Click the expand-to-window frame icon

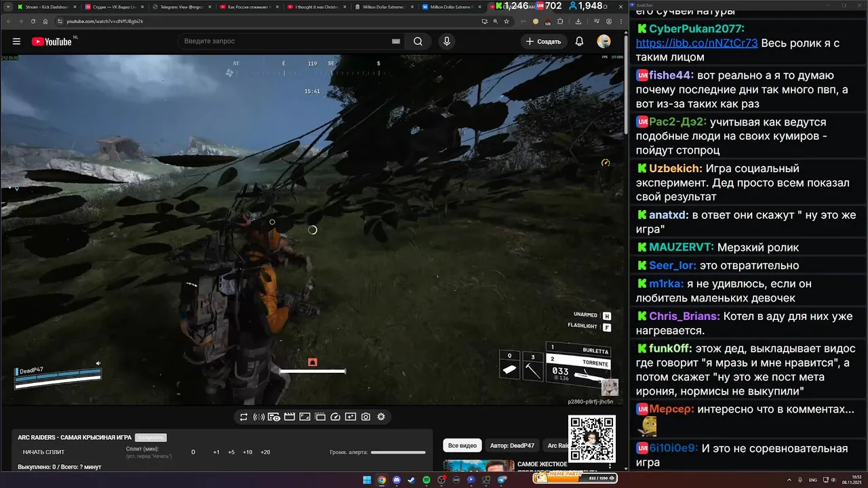[x=304, y=417]
